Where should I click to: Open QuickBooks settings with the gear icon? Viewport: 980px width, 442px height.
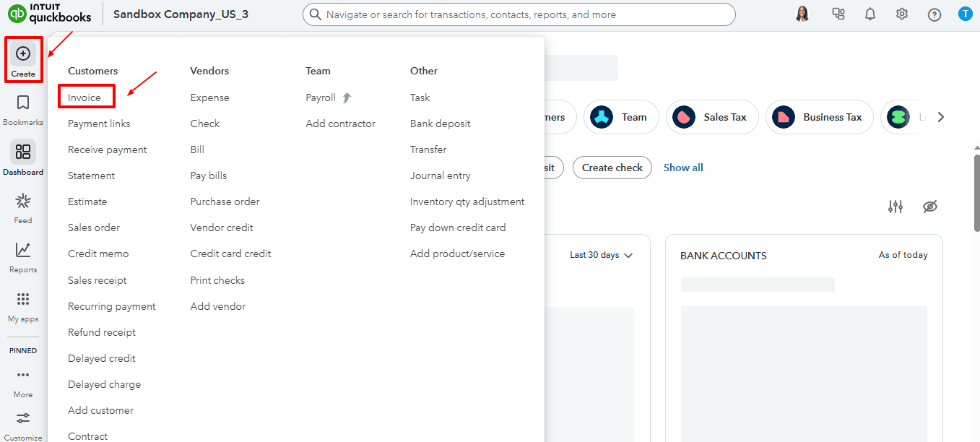coord(901,13)
